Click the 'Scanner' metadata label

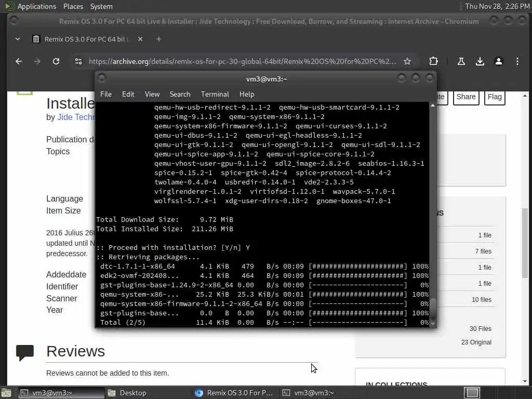(x=62, y=299)
